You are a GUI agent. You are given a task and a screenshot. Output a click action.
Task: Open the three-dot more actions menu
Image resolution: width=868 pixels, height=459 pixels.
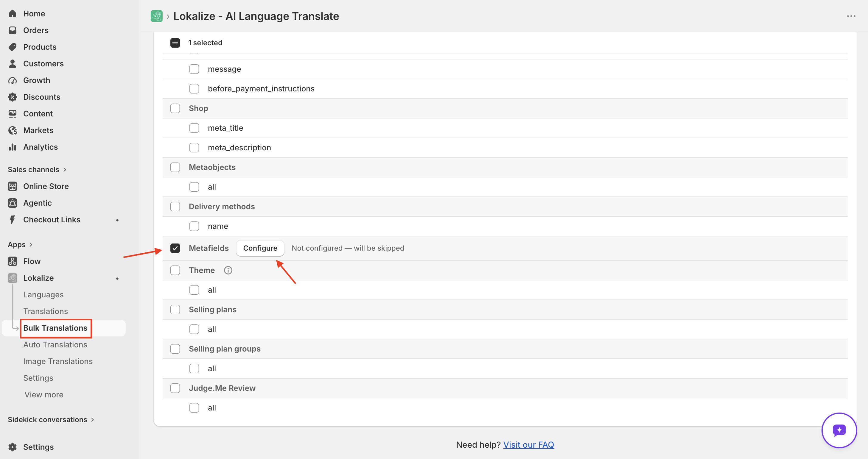[x=851, y=16]
